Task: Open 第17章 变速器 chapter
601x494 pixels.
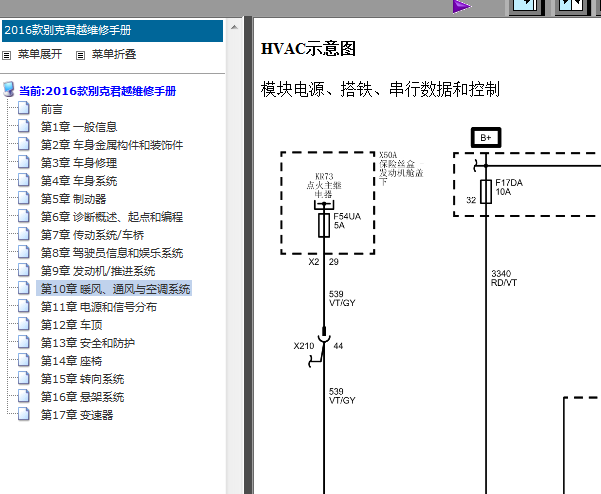Action: (x=77, y=415)
